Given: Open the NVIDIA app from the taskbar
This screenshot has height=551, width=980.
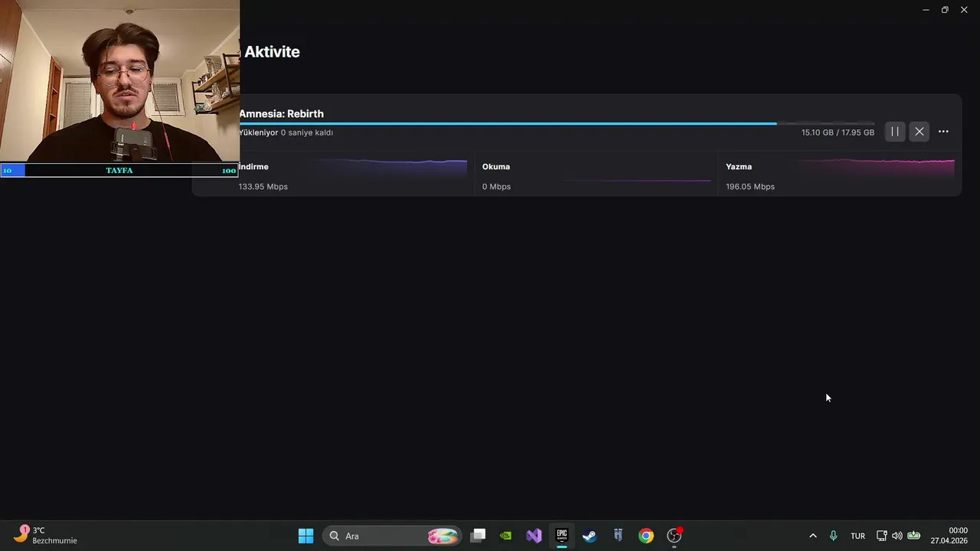Looking at the screenshot, I should click(505, 536).
